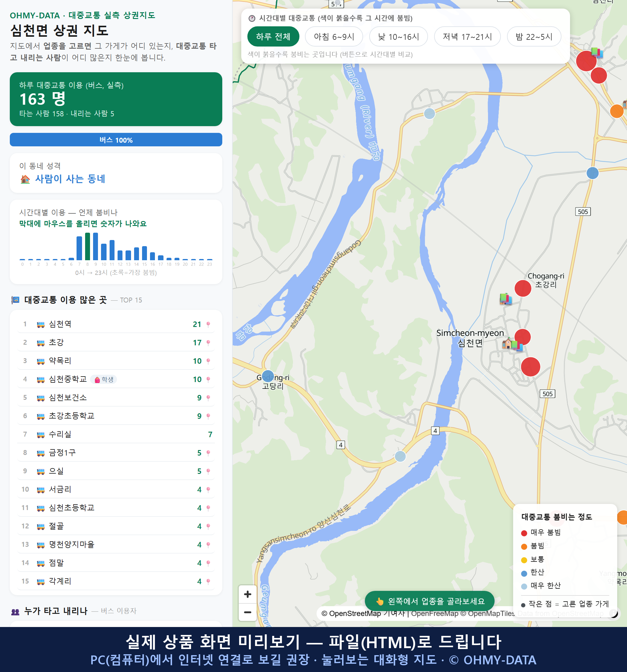Click the 금정1구 stop name
The image size is (627, 672).
(x=62, y=453)
